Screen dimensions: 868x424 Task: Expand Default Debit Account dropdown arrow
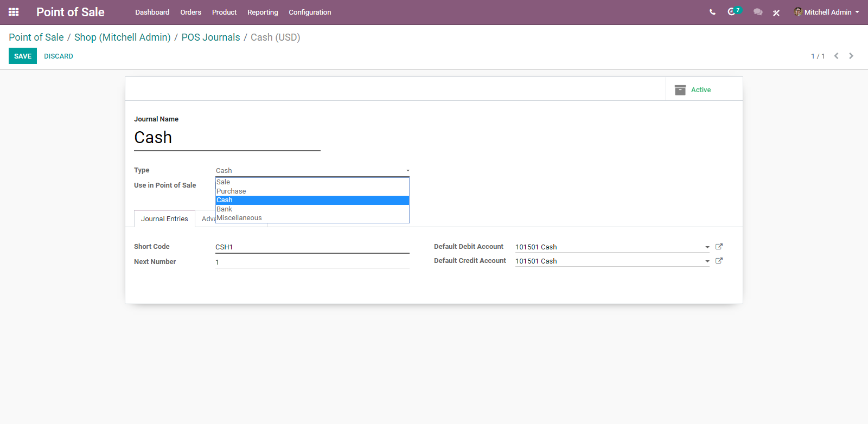[x=707, y=247]
